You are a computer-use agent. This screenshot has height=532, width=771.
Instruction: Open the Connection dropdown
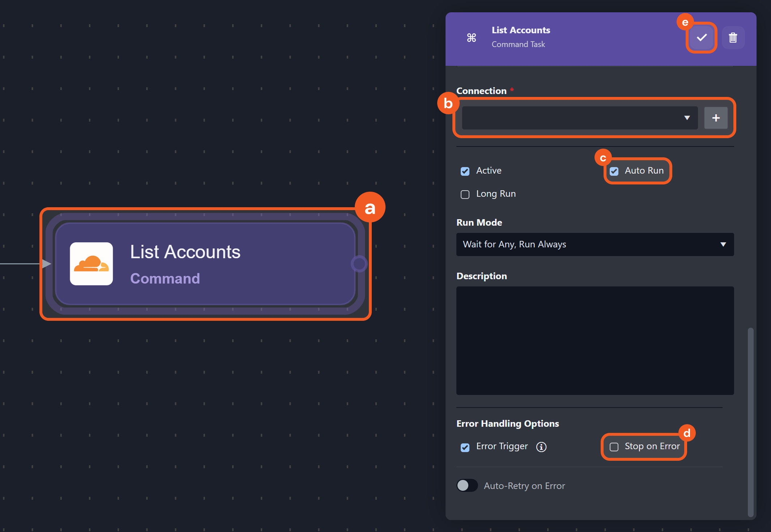click(579, 118)
